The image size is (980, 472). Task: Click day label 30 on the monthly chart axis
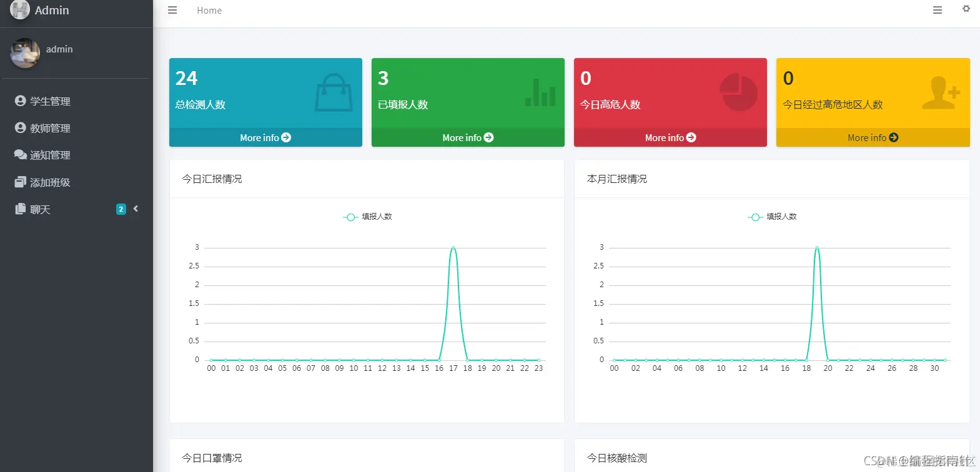click(934, 368)
